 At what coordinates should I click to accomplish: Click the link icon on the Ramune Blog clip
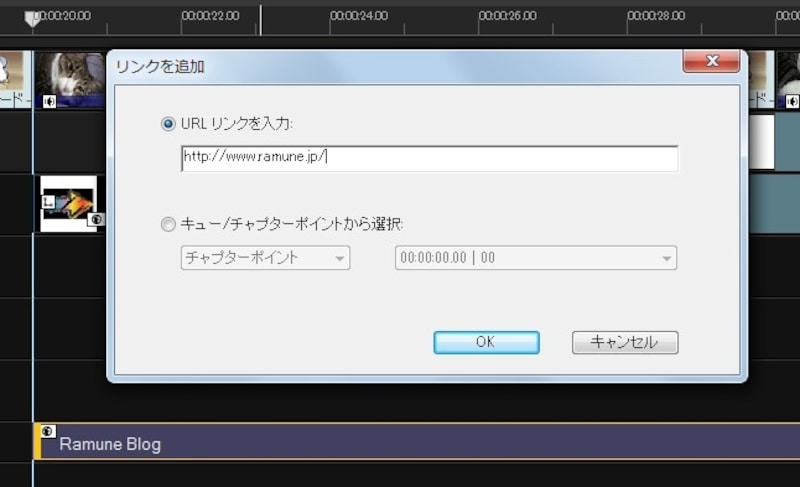click(47, 431)
